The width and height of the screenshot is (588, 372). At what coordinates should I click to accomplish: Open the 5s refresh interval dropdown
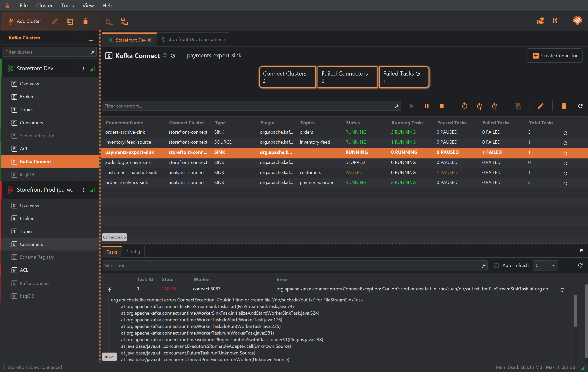[545, 265]
